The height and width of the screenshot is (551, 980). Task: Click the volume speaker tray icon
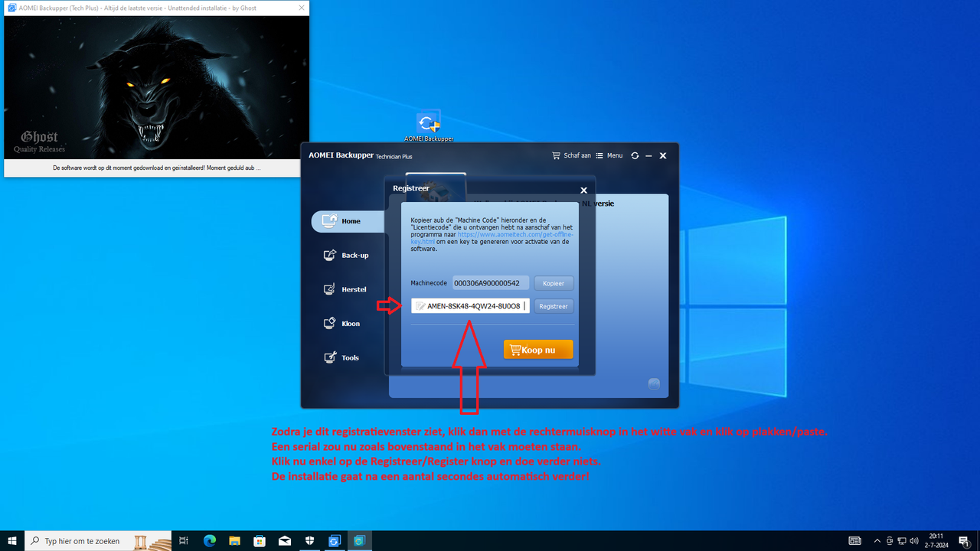[x=914, y=541]
